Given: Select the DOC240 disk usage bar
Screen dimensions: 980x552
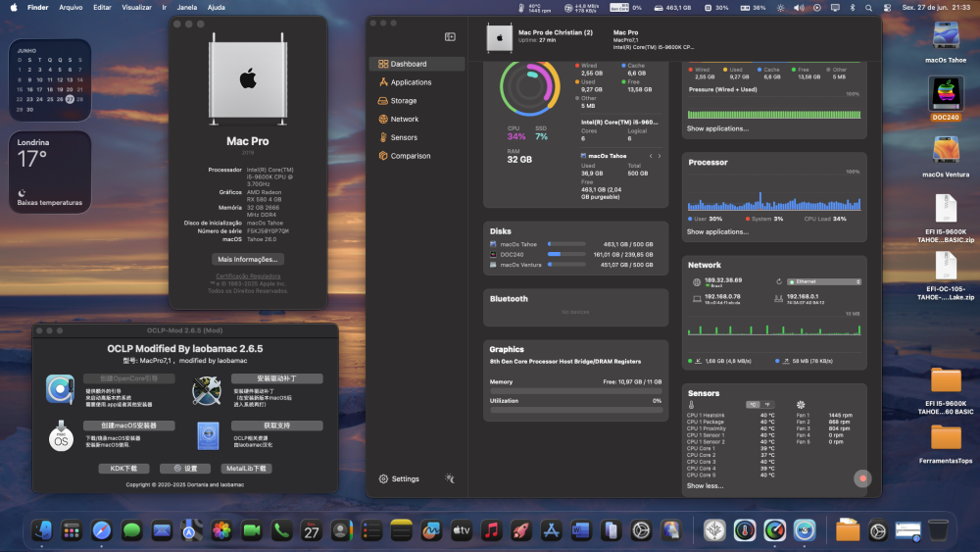Looking at the screenshot, I should point(566,255).
